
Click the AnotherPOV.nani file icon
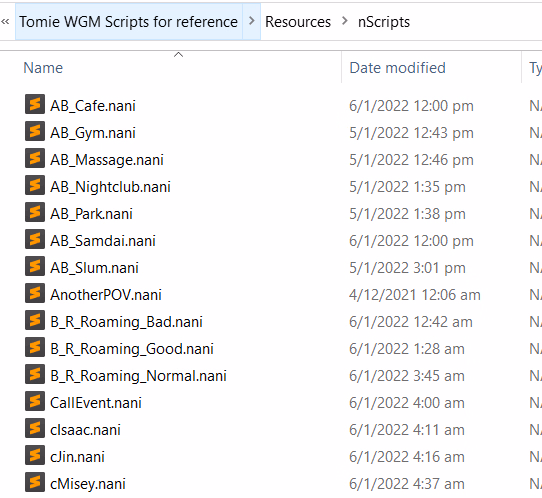pos(35,293)
